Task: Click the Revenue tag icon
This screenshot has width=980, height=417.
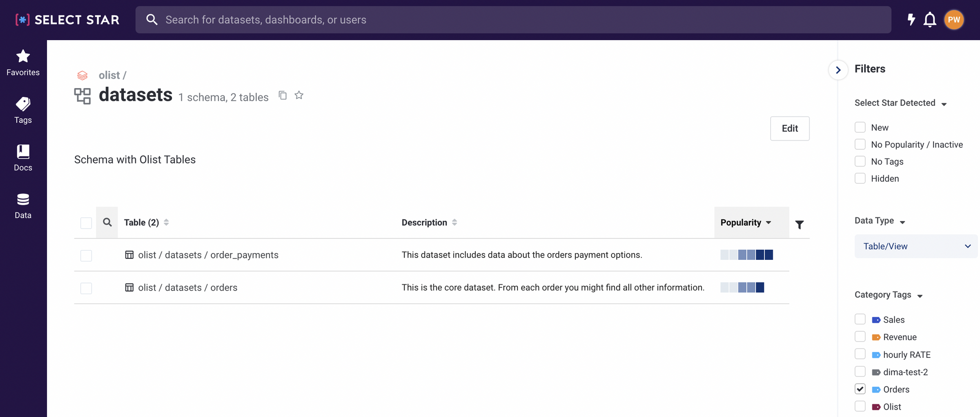Action: 876,337
